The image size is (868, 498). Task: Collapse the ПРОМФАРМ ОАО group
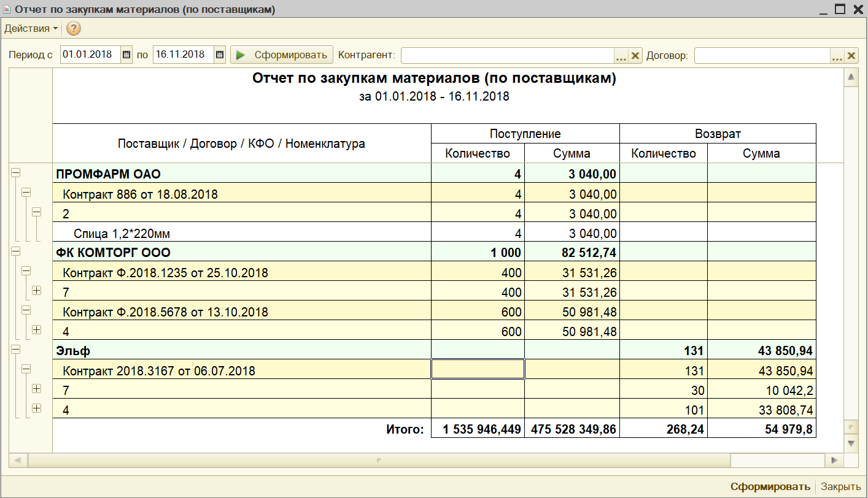tap(15, 173)
